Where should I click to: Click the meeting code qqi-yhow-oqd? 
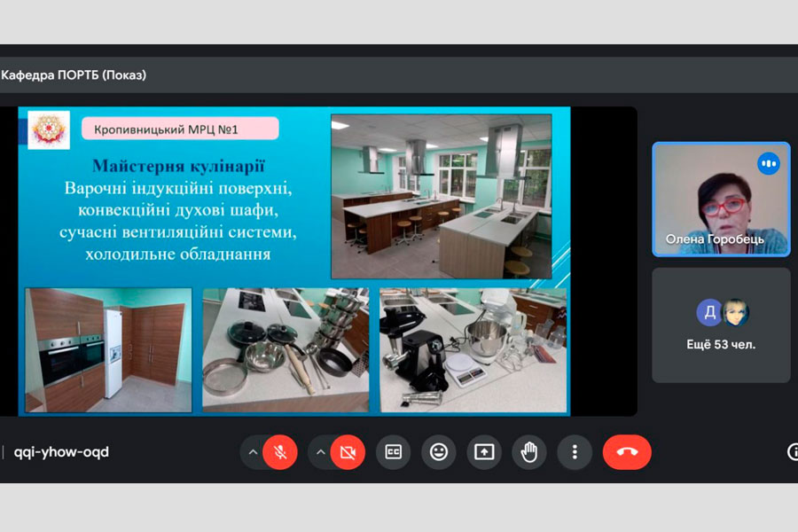tap(61, 452)
